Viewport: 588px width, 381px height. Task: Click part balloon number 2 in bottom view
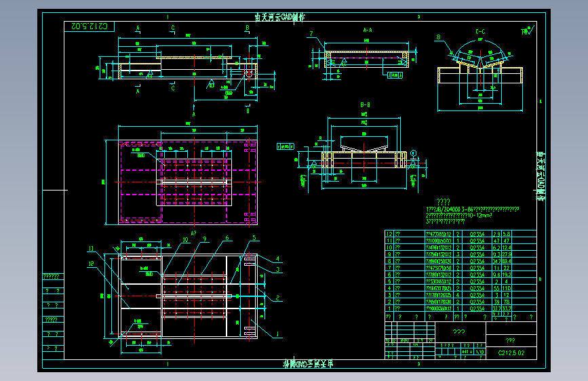coord(277,298)
